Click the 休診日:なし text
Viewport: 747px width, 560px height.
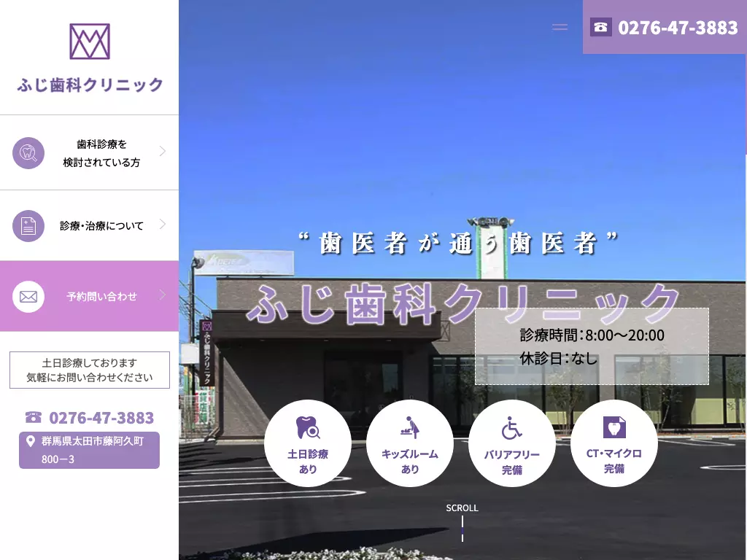click(558, 358)
